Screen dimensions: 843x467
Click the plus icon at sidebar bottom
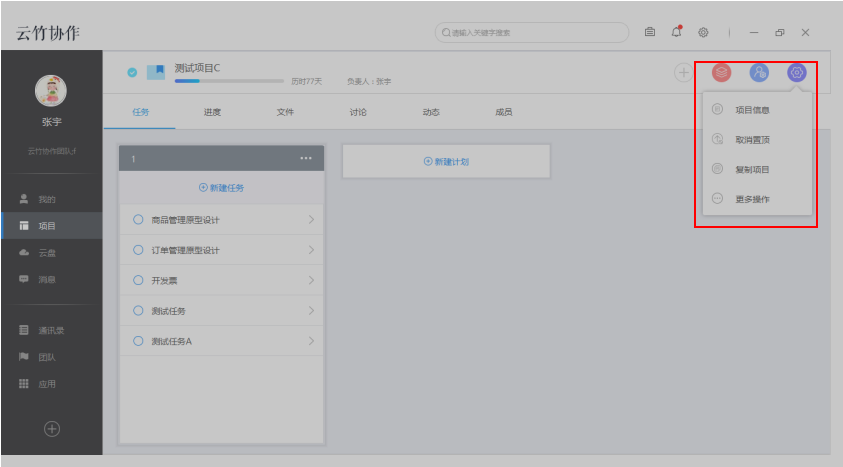point(52,429)
